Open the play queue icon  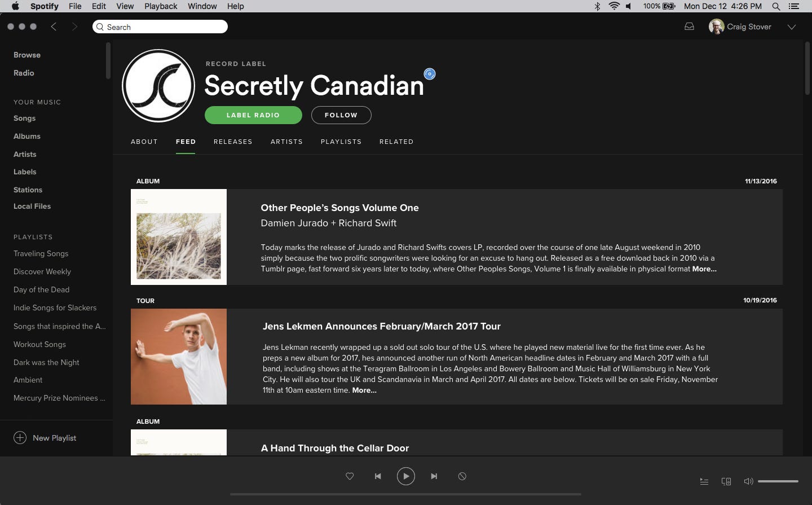pyautogui.click(x=704, y=481)
